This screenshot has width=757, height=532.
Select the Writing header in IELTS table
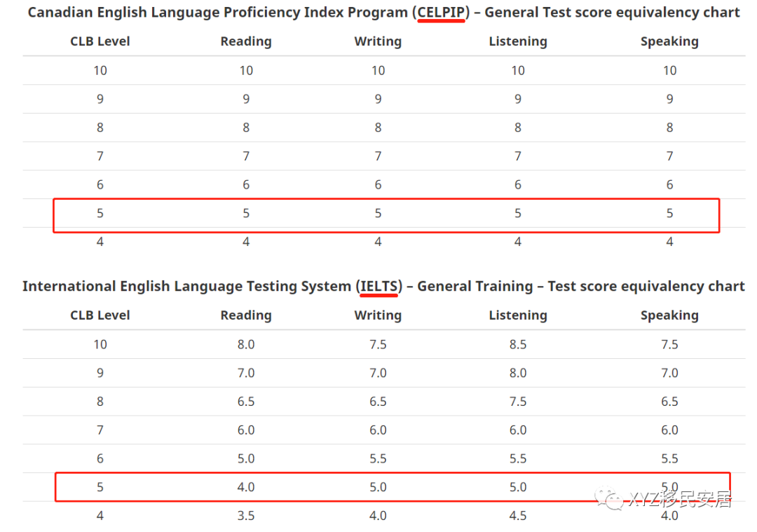click(x=378, y=315)
